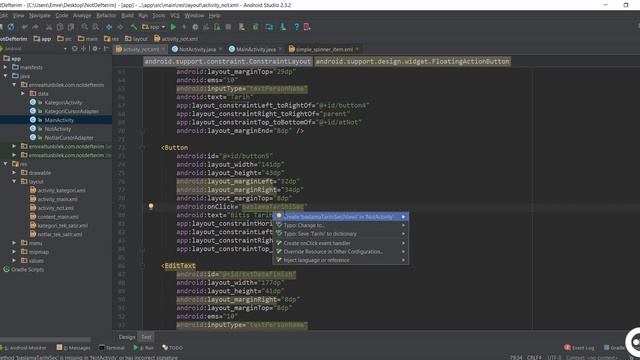Switch to the MainActivity.java editor tab

pos(256,49)
